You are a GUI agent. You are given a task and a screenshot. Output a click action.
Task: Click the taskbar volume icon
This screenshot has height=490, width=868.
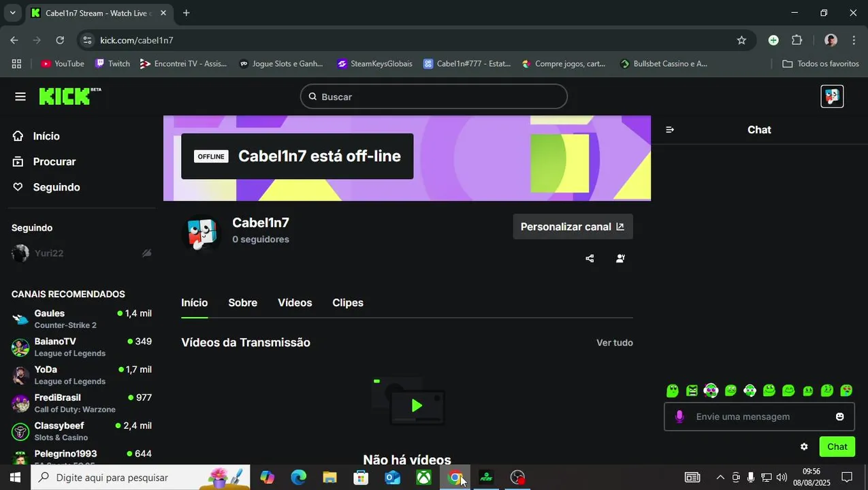click(782, 478)
